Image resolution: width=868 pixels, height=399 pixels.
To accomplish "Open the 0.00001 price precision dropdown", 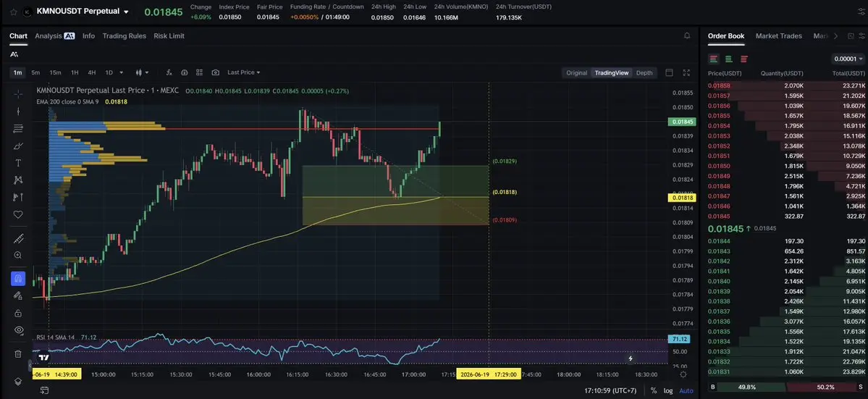I will (848, 59).
